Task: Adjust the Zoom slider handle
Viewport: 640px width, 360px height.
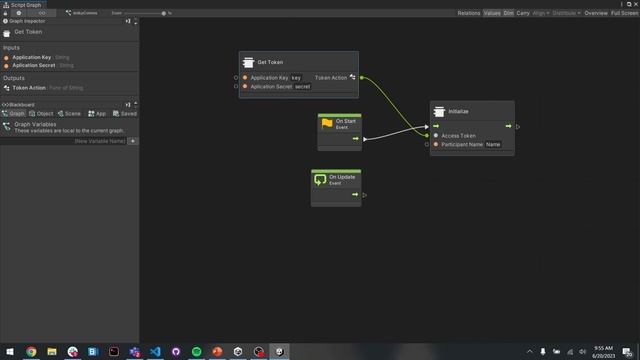Action: 164,13
